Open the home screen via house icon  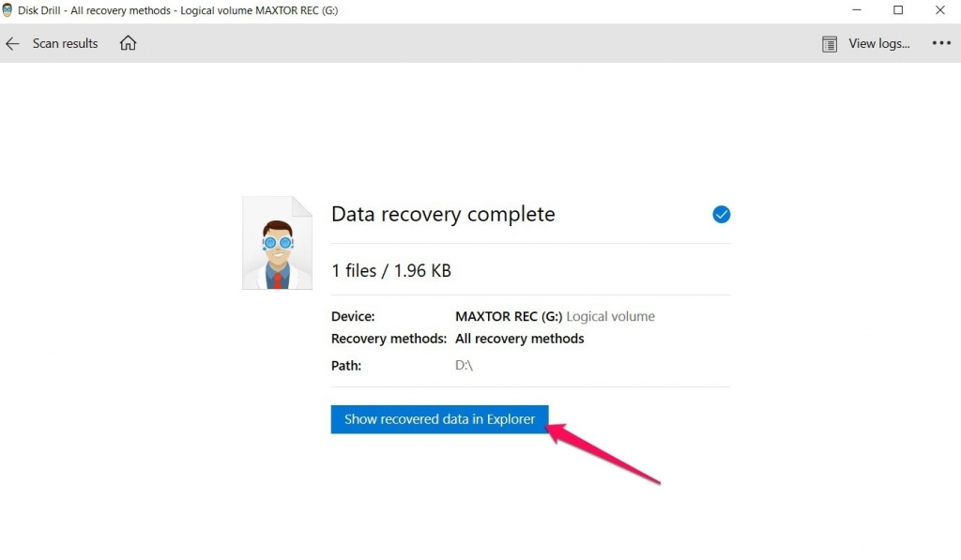pyautogui.click(x=128, y=43)
